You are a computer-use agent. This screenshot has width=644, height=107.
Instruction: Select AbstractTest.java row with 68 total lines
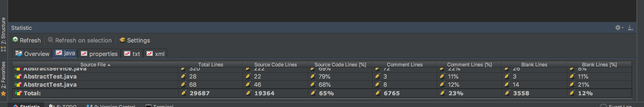pos(322,85)
